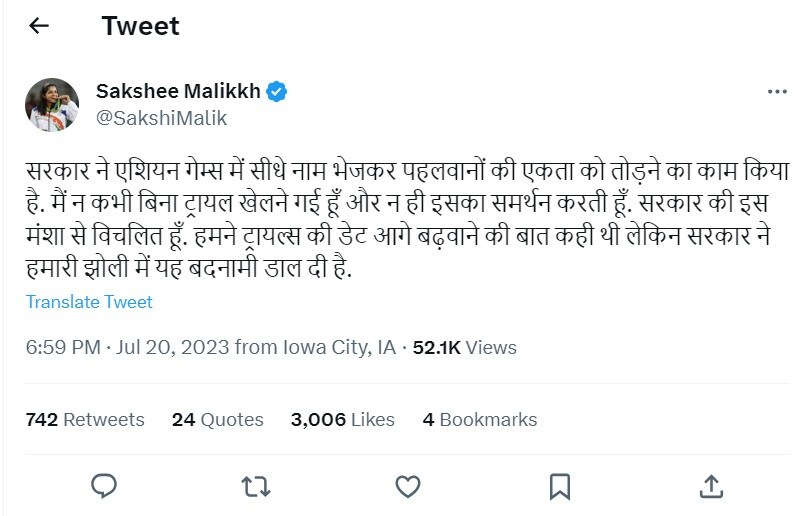View the 24 Quotes list

coord(217,420)
